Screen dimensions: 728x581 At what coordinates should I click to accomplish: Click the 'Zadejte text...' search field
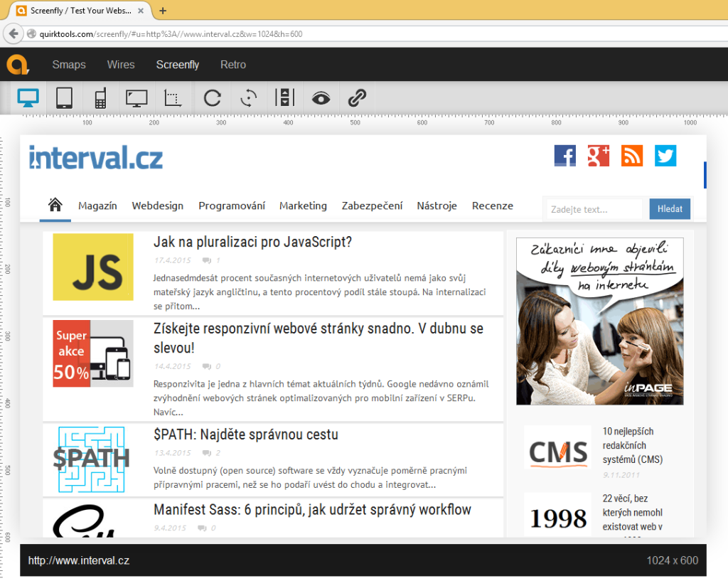click(x=594, y=210)
